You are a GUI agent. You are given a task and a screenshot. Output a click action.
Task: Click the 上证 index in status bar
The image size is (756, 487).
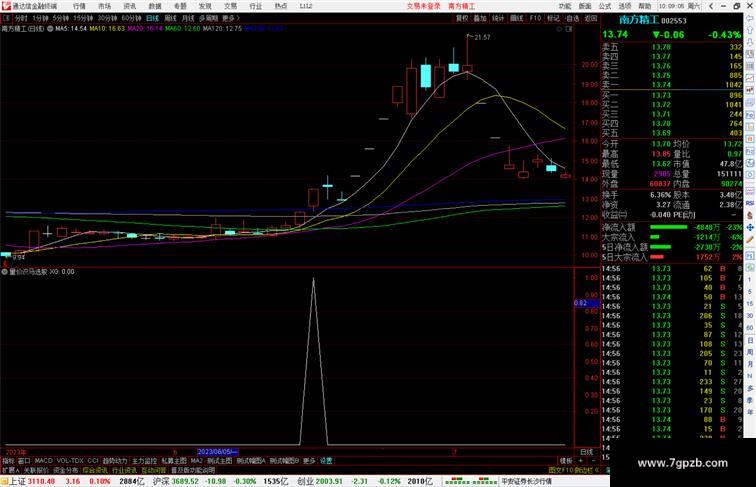pyautogui.click(x=17, y=481)
